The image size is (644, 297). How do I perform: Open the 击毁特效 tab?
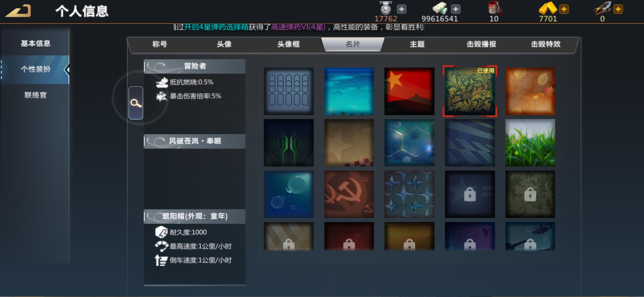point(545,44)
